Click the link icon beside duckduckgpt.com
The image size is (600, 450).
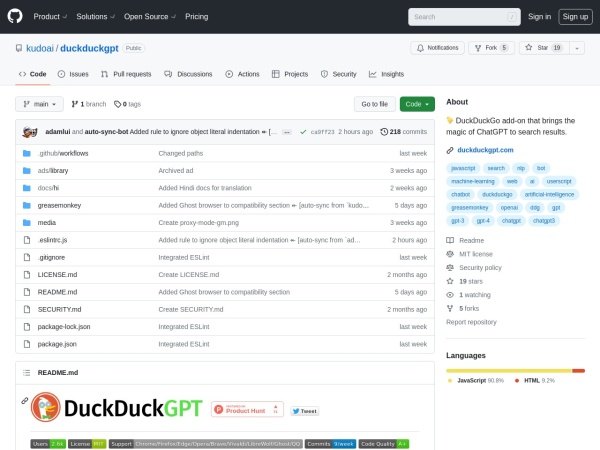tap(450, 150)
